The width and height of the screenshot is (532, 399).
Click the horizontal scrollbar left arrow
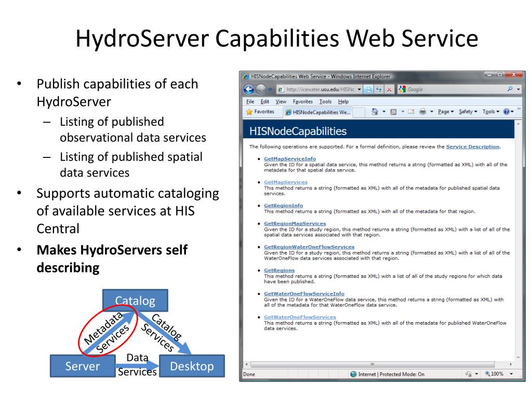(x=246, y=364)
